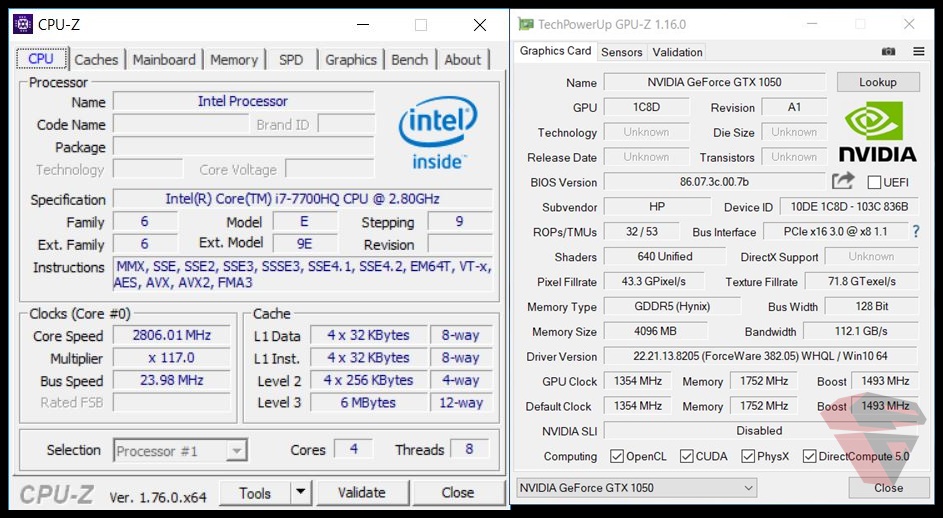This screenshot has width=943, height=518.
Task: Select the Graphics Card tab in GPU-Z
Action: click(555, 51)
